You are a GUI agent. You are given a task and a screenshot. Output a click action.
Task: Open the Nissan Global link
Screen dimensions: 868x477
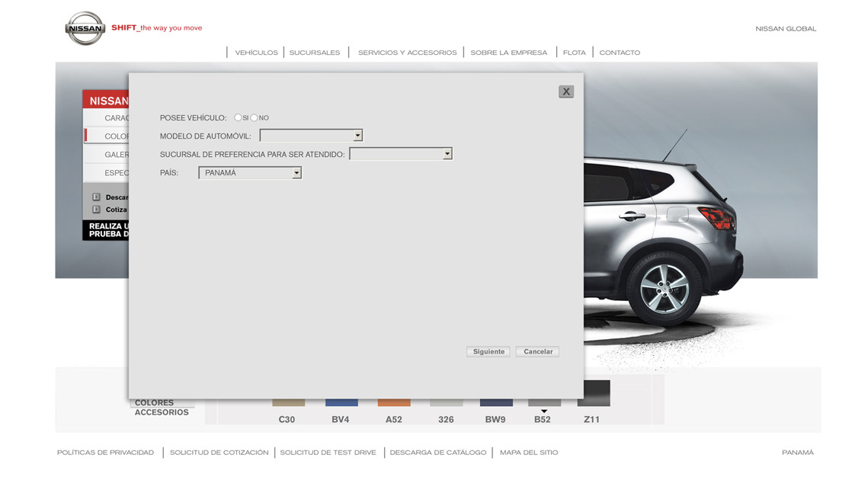(x=786, y=29)
